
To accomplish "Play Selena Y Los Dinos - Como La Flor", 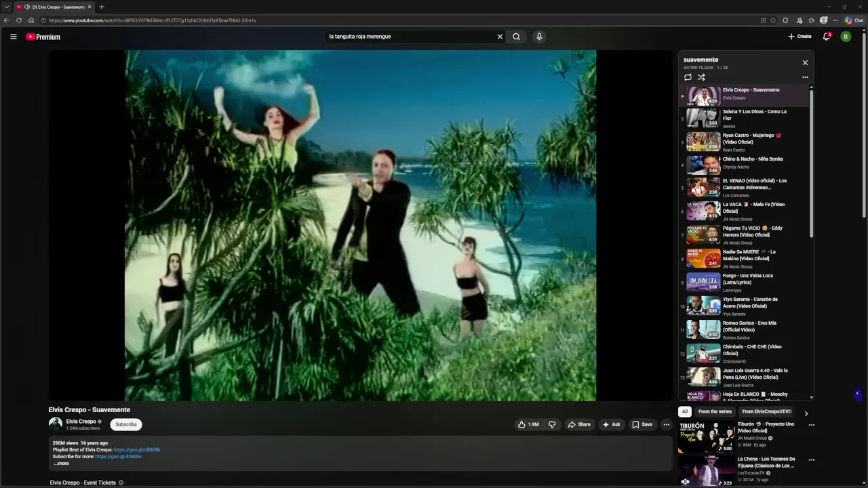I will coord(744,118).
